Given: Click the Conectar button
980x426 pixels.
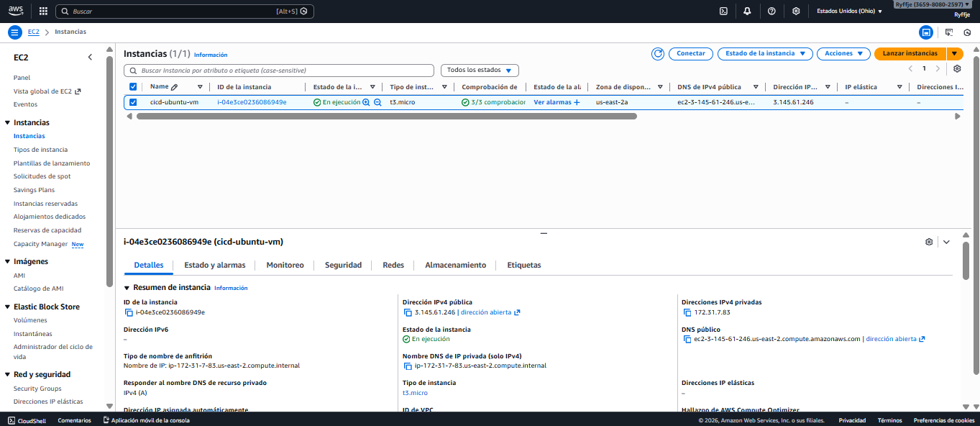Looking at the screenshot, I should tap(690, 53).
